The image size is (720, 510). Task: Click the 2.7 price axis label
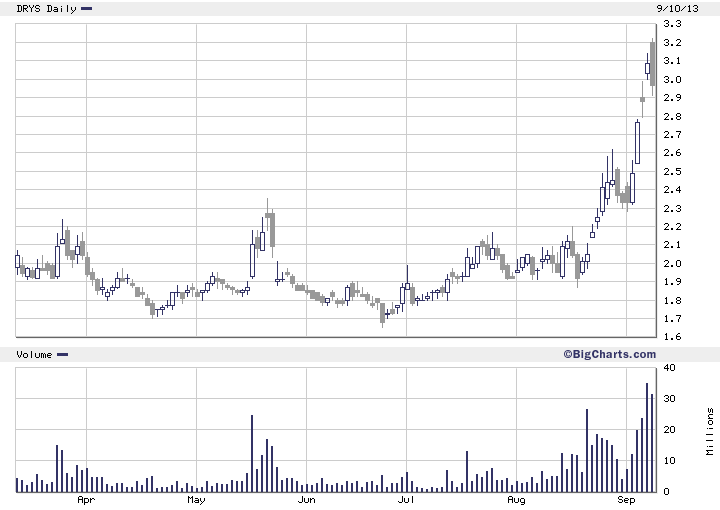coord(672,135)
